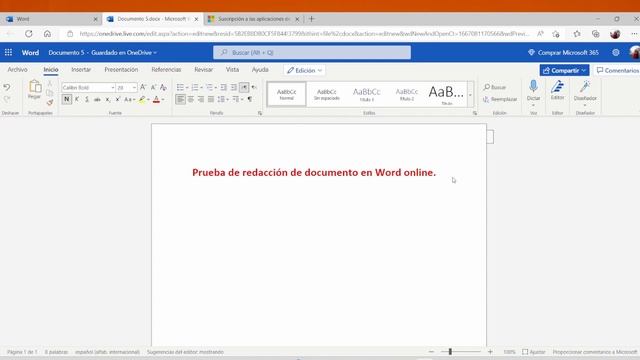Apply Sin espaciado style
Image resolution: width=640 pixels, height=360 pixels.
[x=327, y=94]
